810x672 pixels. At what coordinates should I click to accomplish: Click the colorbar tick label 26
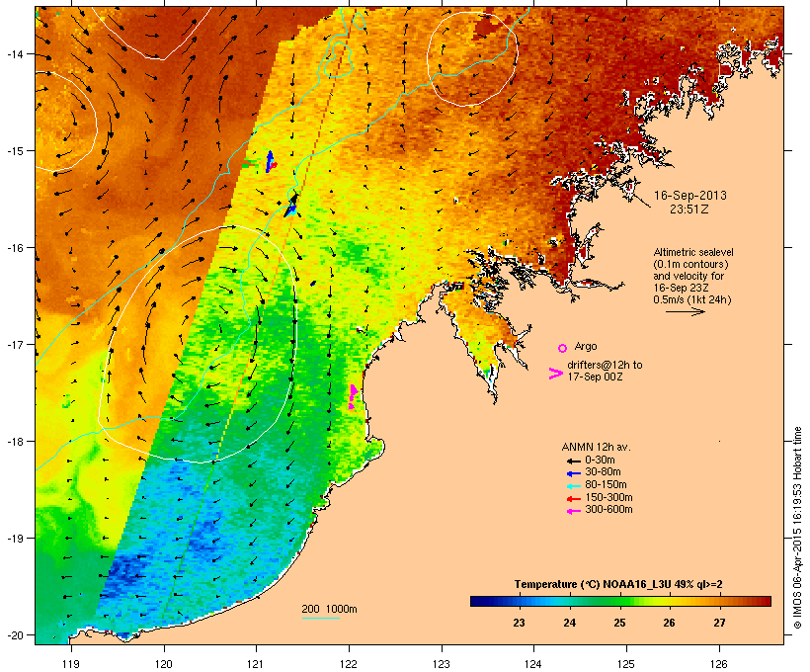(x=669, y=623)
